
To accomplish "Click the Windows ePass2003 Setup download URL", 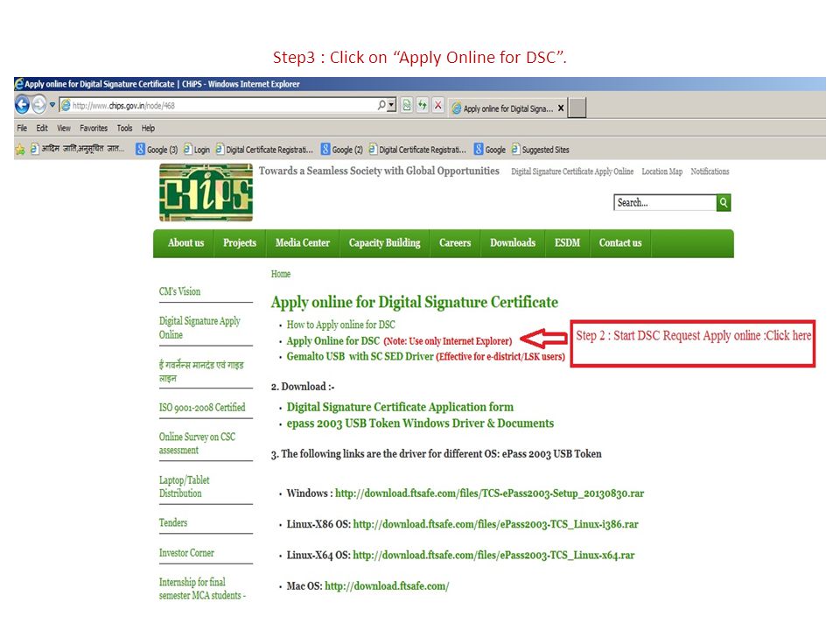I will 490,493.
